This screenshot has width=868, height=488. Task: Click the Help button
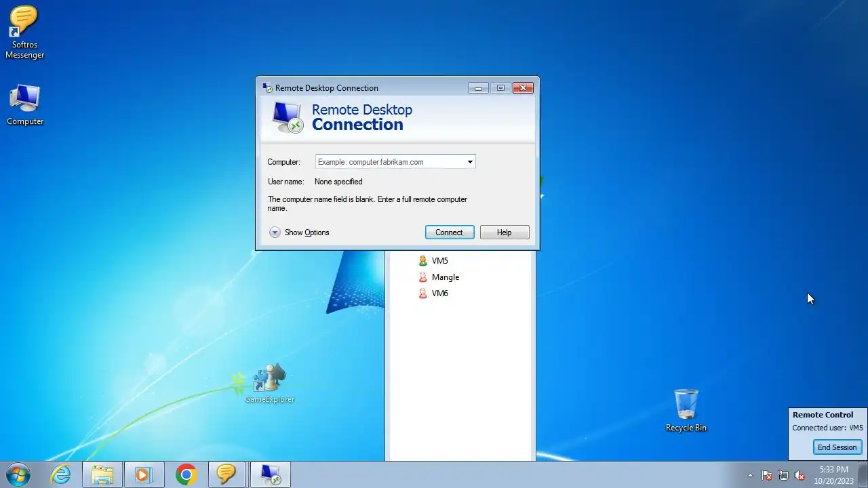click(x=505, y=232)
